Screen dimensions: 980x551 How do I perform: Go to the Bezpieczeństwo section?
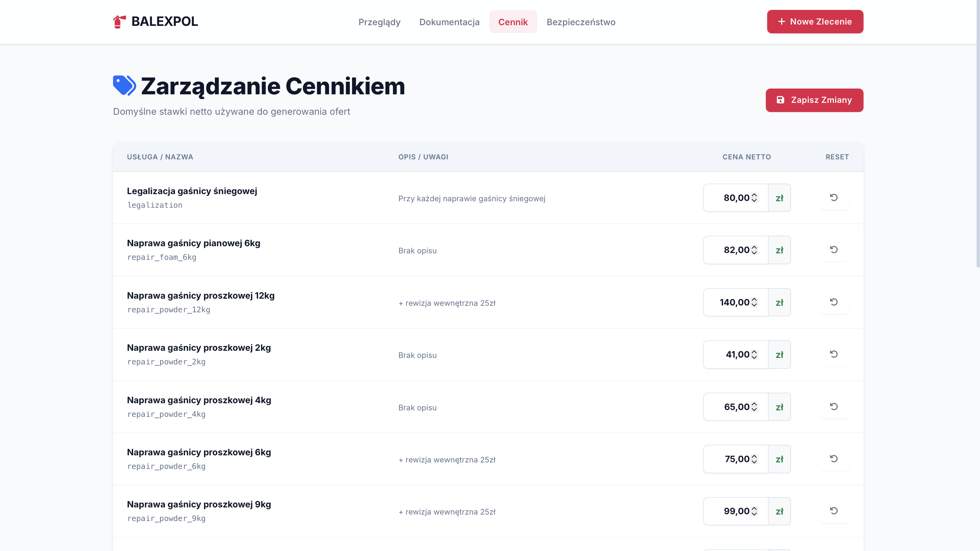point(581,22)
